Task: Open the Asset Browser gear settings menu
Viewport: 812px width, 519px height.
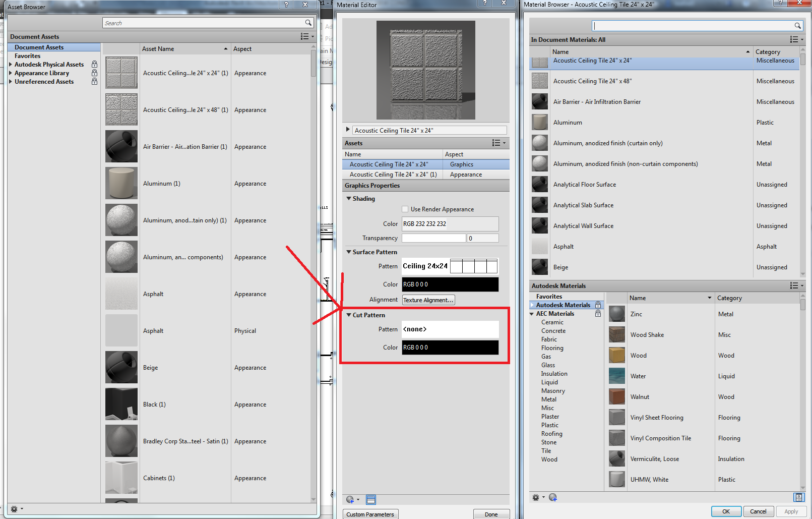Action: 16,509
